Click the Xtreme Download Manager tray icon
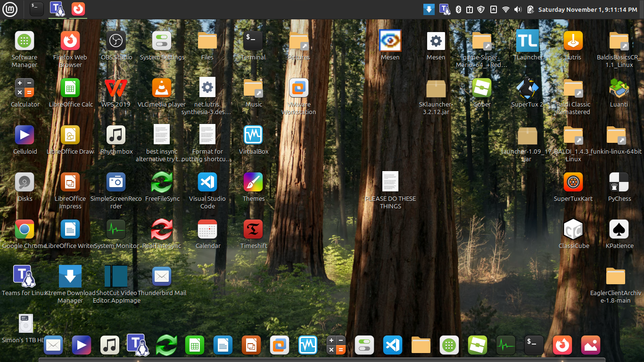Viewport: 644px width, 362px height. click(429, 9)
